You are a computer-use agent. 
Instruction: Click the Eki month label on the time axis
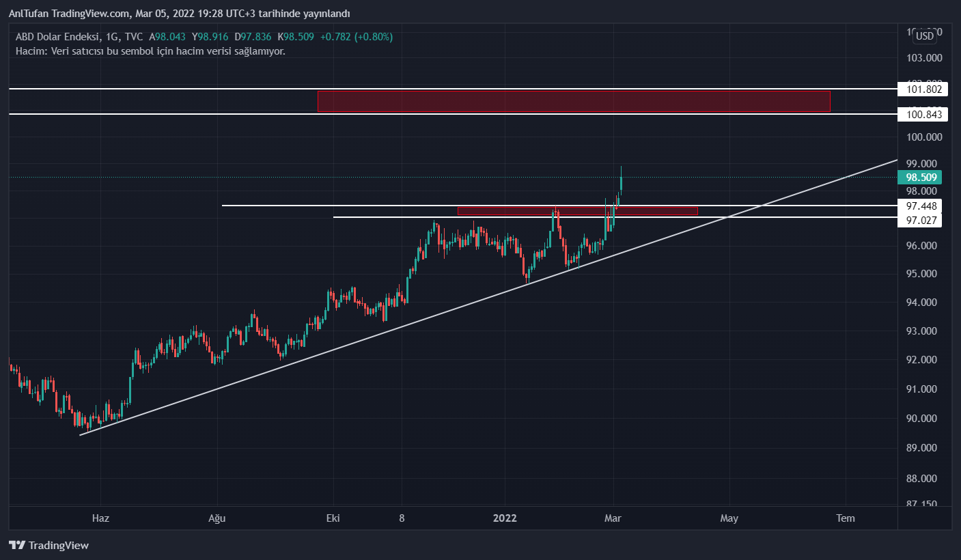333,518
